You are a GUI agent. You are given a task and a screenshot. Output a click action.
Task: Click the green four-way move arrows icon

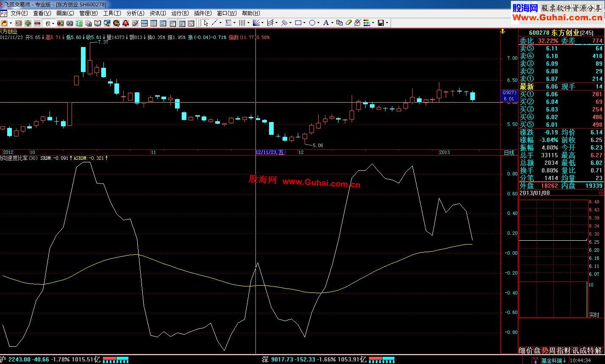[x=28, y=23]
